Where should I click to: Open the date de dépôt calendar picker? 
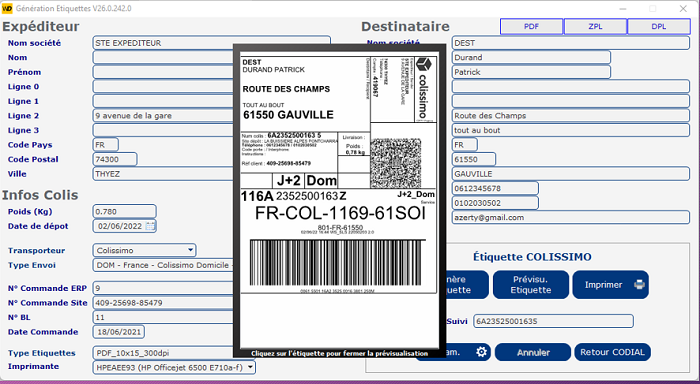[x=150, y=226]
